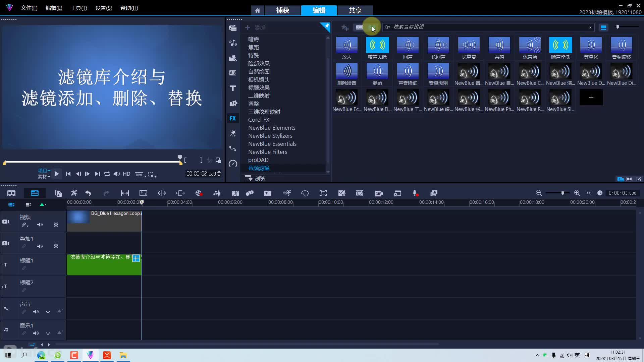The width and height of the screenshot is (644, 362).
Task: Zoom out the timeline
Action: (539, 193)
